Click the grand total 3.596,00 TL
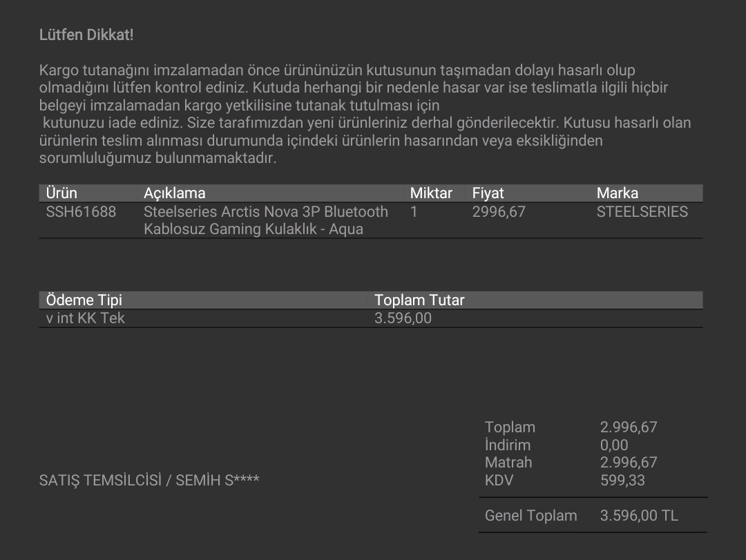746x560 pixels. click(x=639, y=515)
